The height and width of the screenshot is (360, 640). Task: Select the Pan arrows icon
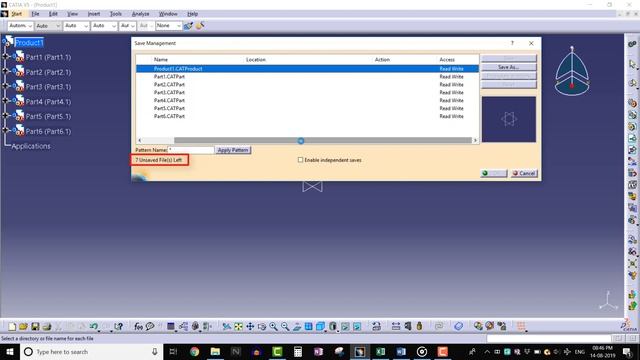(x=250, y=326)
